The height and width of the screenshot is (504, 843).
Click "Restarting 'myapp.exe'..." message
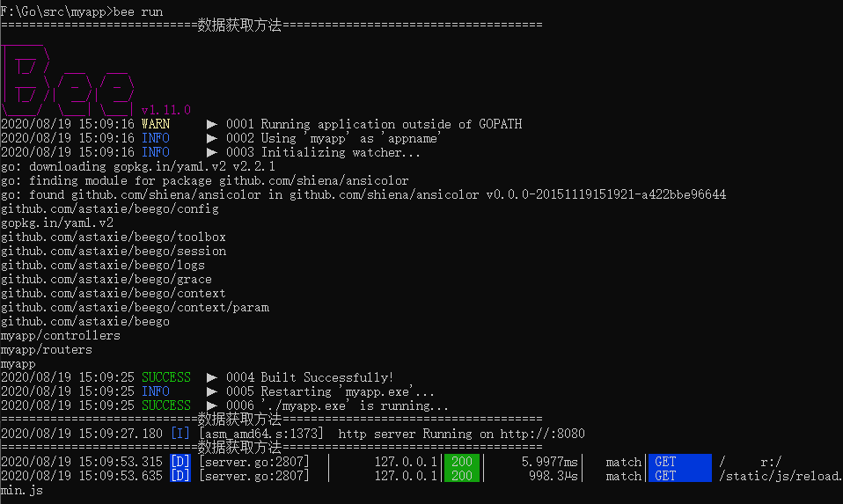[x=348, y=391]
